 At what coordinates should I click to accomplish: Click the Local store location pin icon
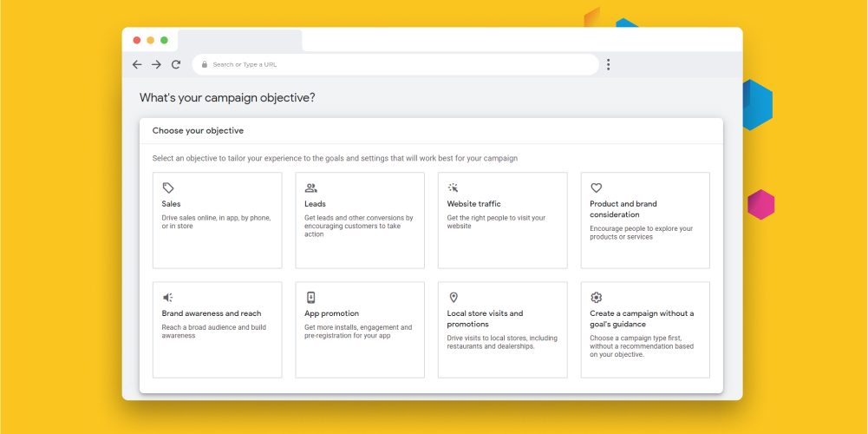454,298
